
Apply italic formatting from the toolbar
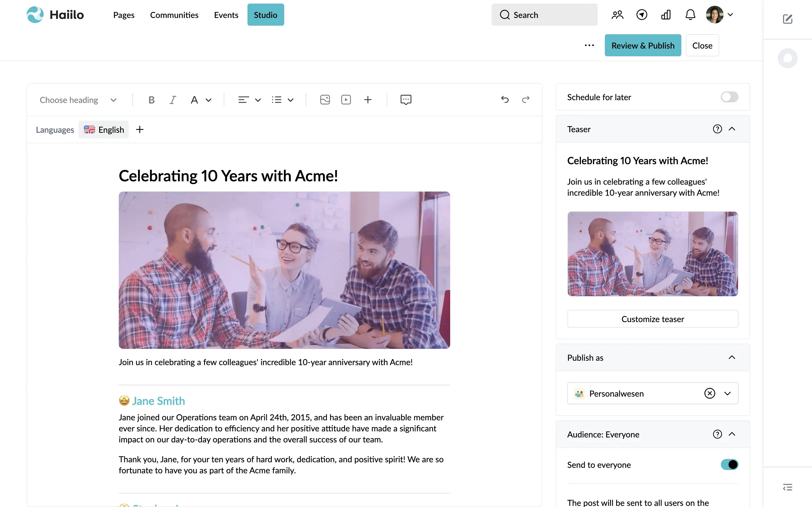coord(172,100)
